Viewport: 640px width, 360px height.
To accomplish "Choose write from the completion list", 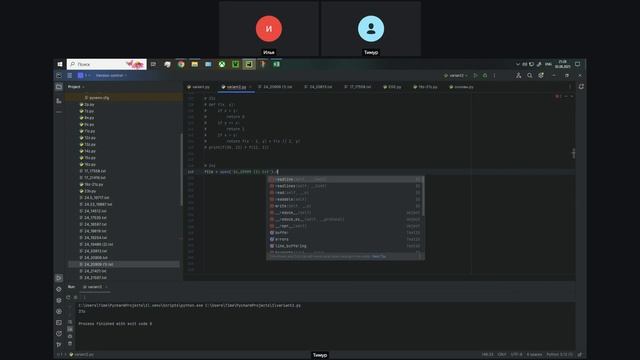I will click(x=345, y=206).
